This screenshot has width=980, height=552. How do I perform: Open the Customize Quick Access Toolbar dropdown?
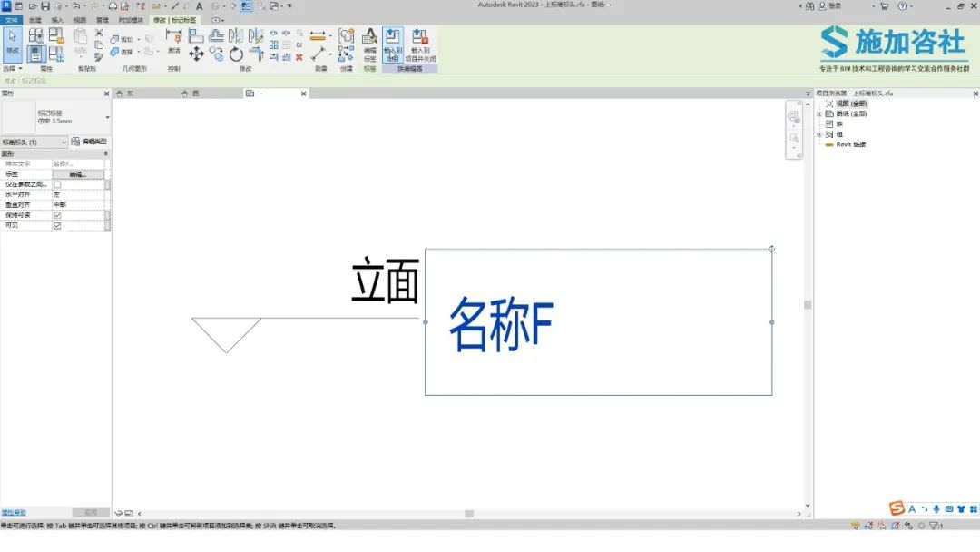(290, 5)
